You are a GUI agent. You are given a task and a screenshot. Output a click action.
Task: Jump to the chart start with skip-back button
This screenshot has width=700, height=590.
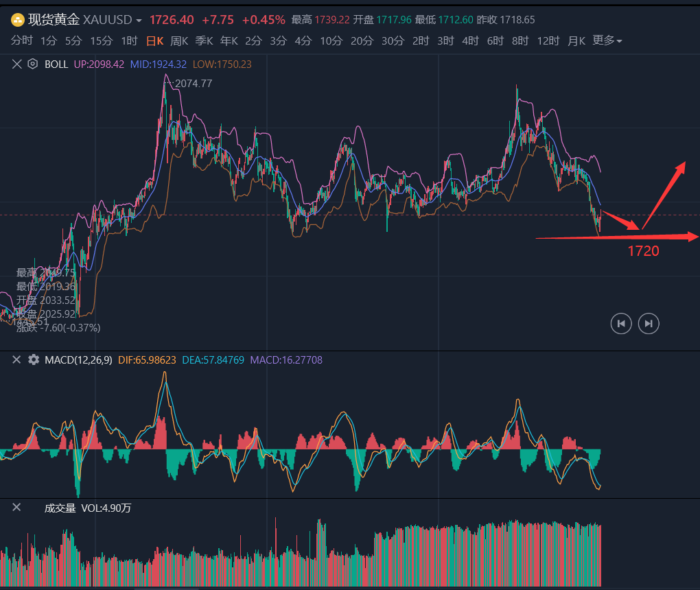621,324
